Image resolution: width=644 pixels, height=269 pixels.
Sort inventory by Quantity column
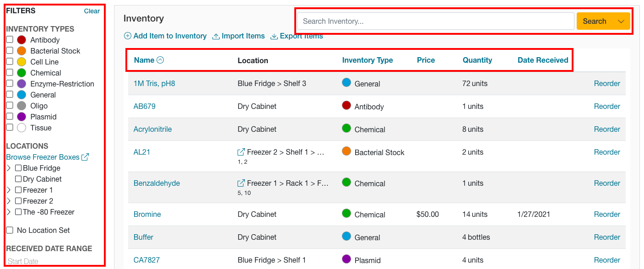point(477,60)
